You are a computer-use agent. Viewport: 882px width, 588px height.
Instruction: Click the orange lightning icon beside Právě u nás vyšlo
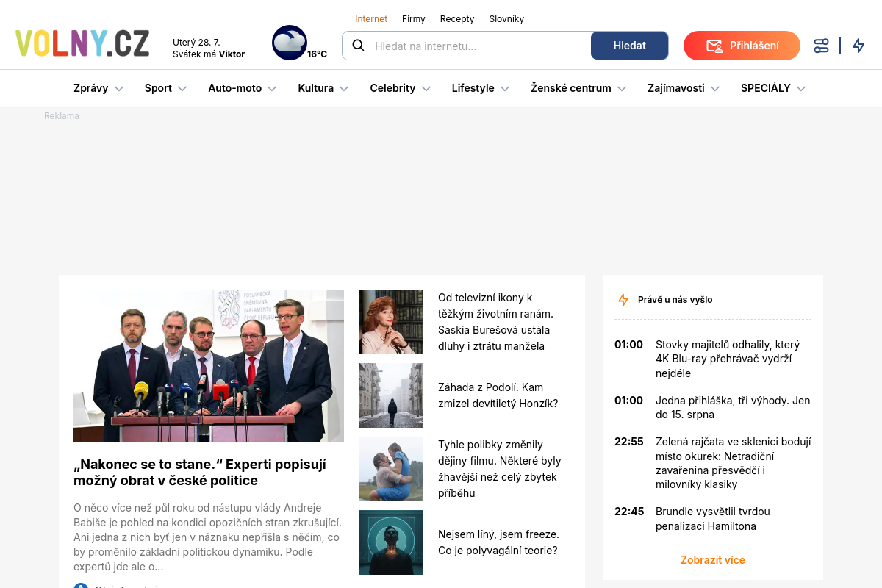(623, 300)
